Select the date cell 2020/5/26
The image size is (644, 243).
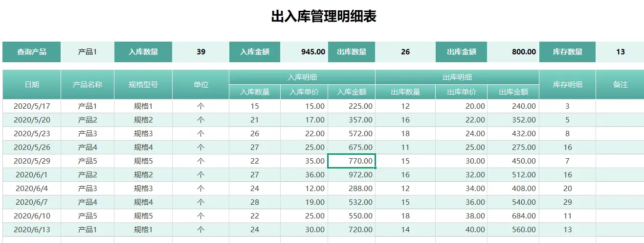pos(32,147)
